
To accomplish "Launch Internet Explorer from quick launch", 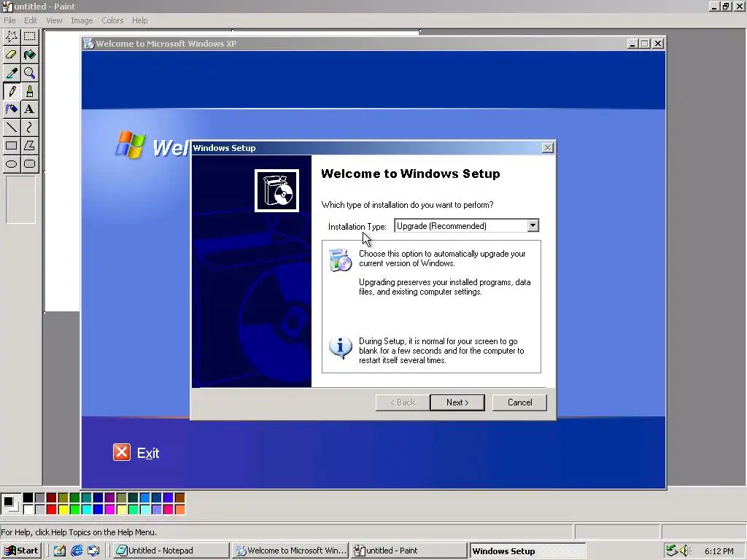I will (77, 551).
